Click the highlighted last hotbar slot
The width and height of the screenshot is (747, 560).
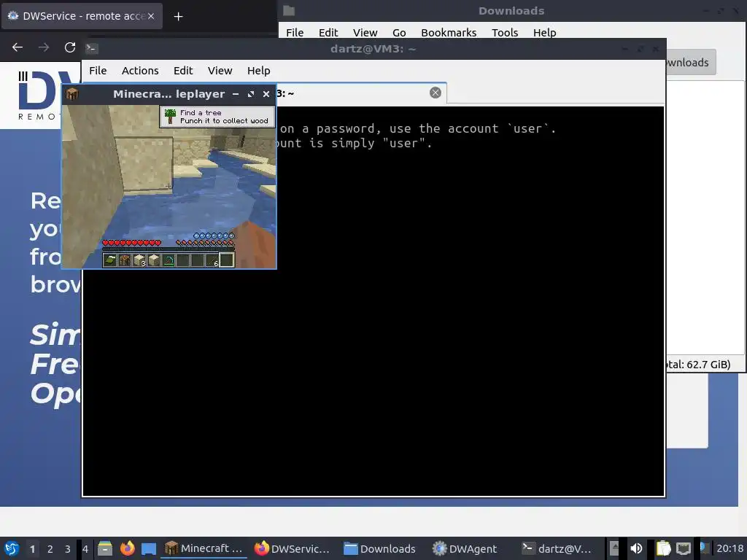tap(227, 260)
